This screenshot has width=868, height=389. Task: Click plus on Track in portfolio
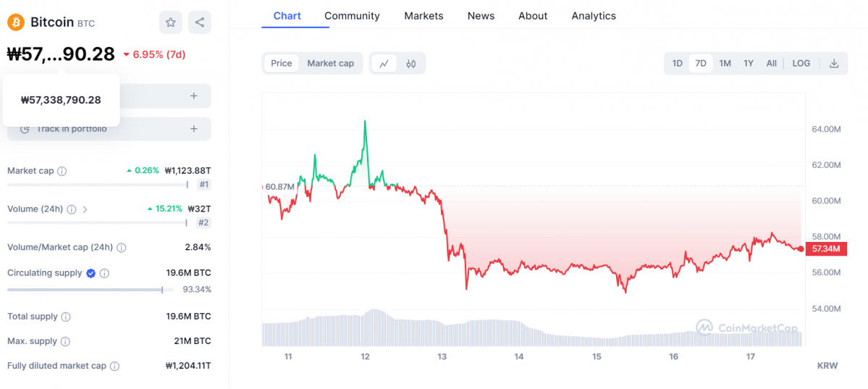tap(194, 129)
